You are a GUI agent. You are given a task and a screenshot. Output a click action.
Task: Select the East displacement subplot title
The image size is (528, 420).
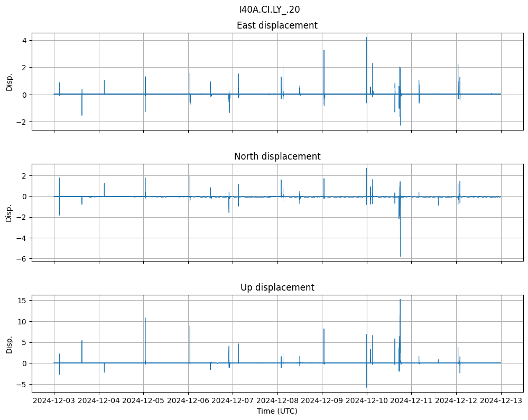point(277,25)
